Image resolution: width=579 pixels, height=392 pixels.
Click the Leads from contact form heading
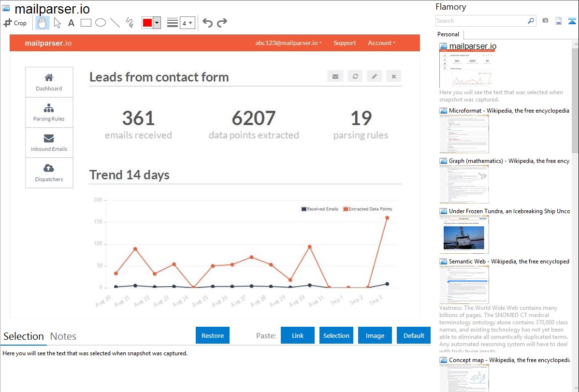(x=159, y=77)
